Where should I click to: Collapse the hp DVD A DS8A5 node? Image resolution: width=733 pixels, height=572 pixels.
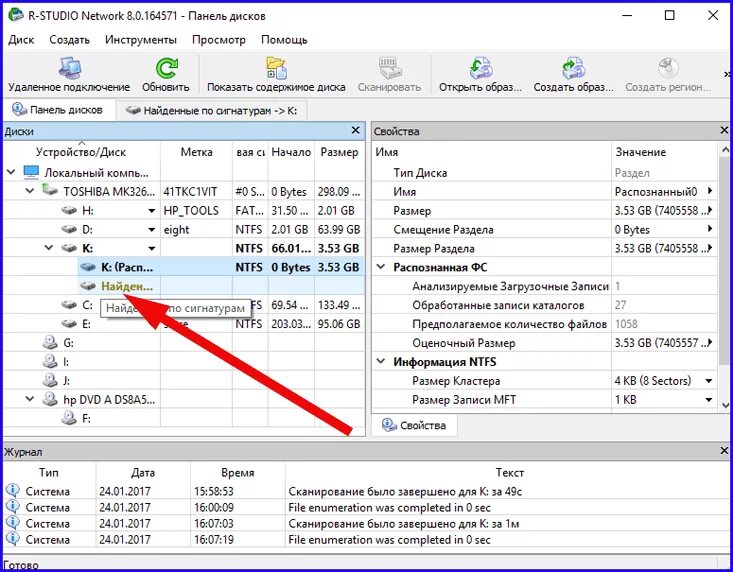pyautogui.click(x=30, y=399)
